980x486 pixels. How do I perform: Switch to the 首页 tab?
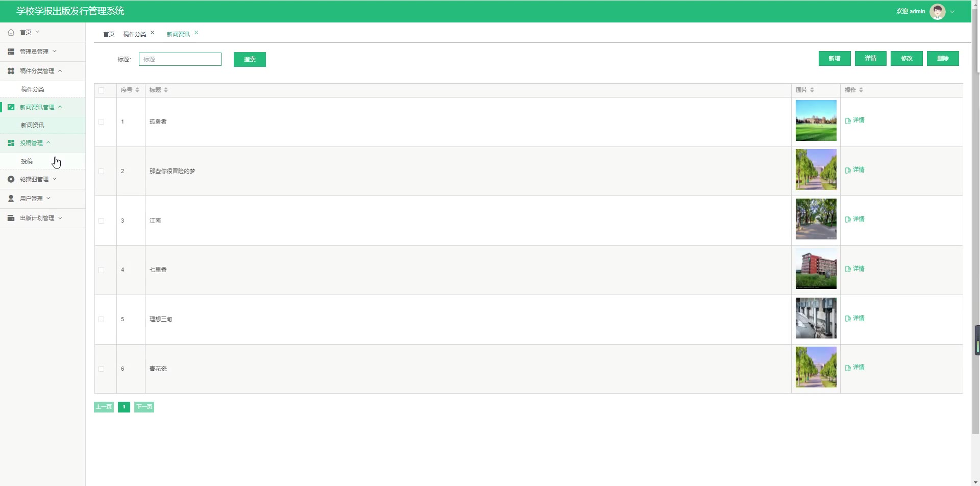click(x=109, y=34)
